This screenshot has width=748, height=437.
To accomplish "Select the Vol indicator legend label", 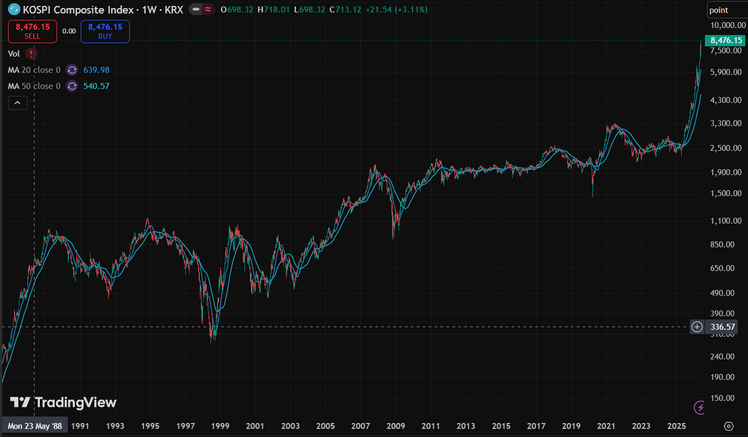I will pos(14,53).
